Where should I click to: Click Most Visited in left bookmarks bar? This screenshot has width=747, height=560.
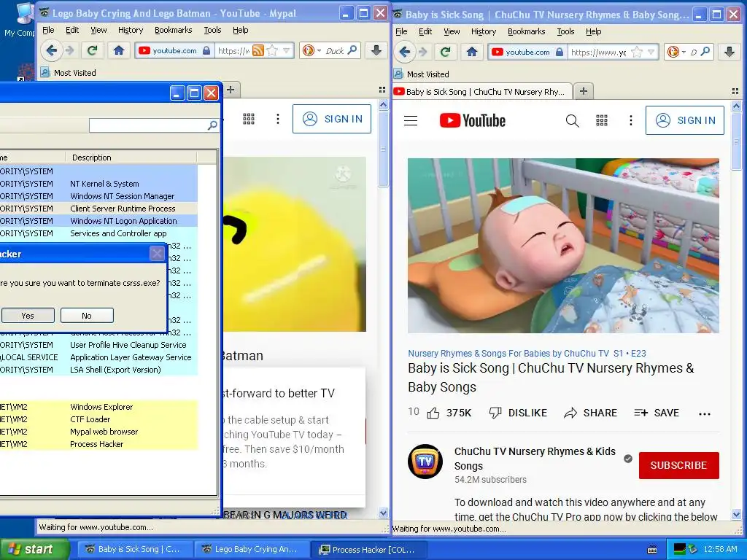point(69,73)
